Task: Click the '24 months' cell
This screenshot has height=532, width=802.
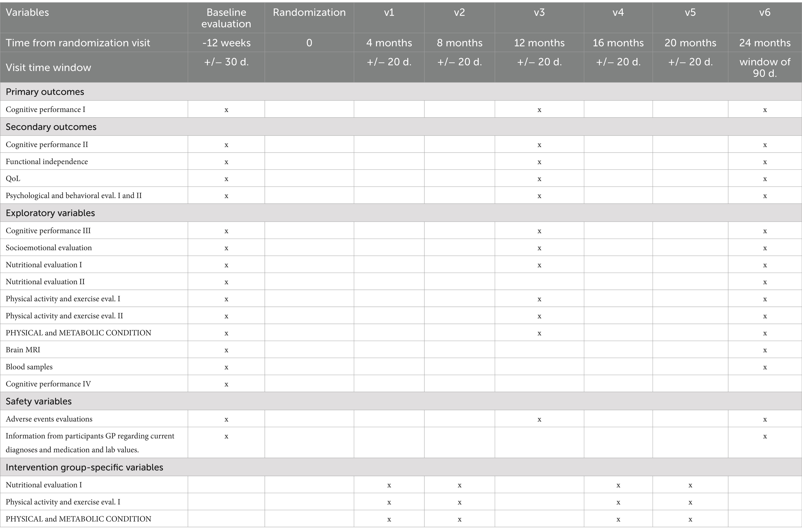Action: 765,42
